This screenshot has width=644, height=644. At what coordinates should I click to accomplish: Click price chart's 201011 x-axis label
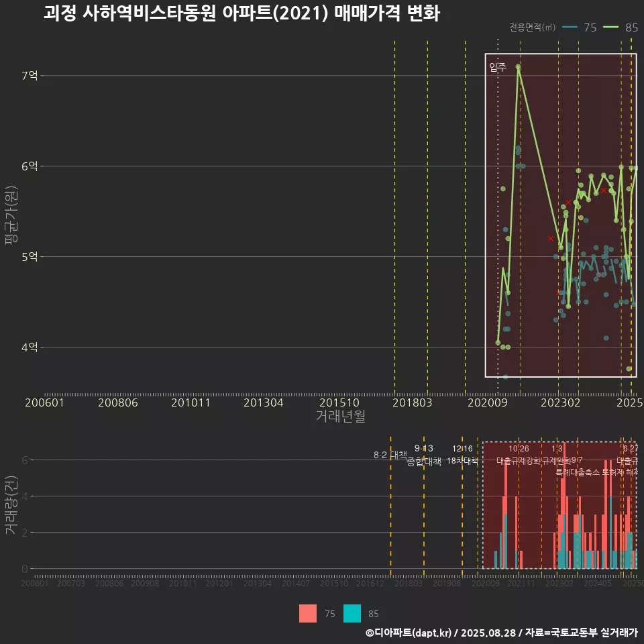click(191, 402)
